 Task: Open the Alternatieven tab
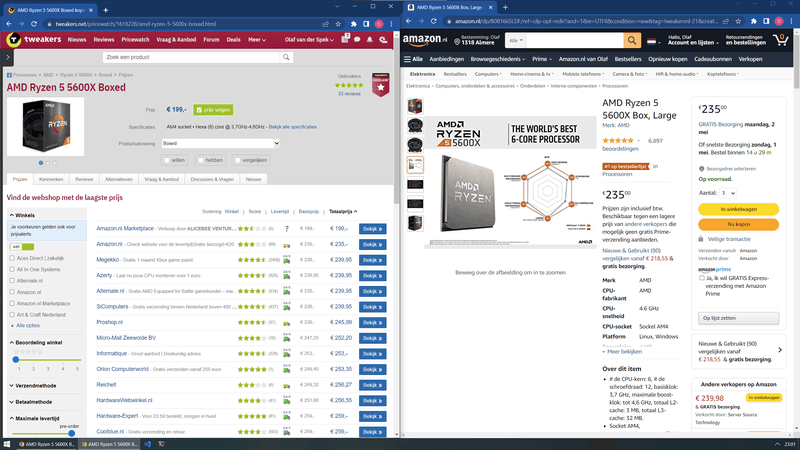119,179
